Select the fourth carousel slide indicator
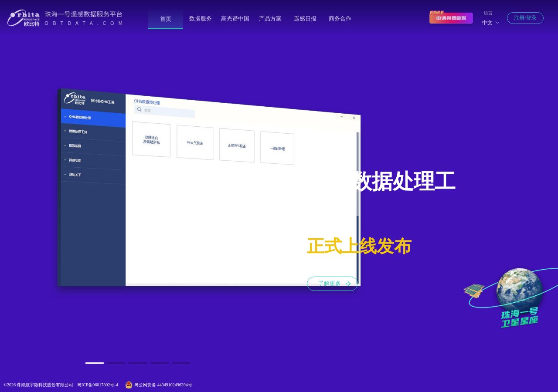The width and height of the screenshot is (558, 392). (160, 363)
